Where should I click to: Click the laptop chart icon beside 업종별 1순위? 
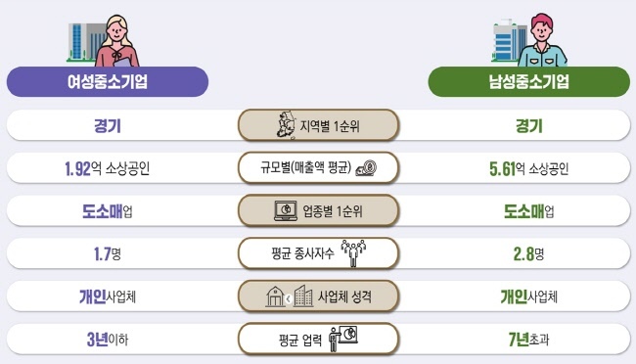click(286, 211)
